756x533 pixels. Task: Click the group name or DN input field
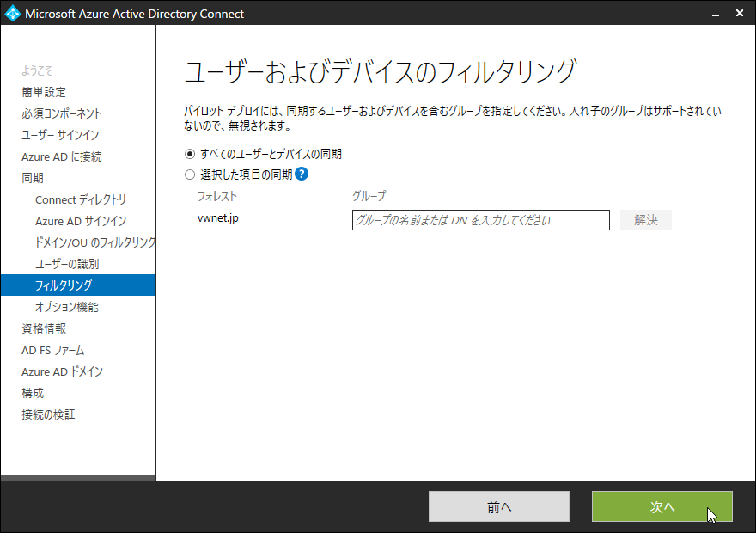pyautogui.click(x=481, y=220)
